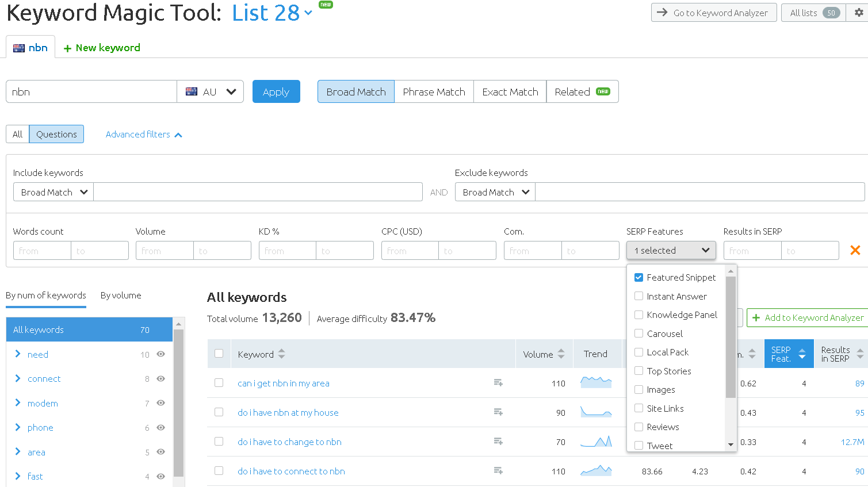Open Exclude keywords Broad Match dropdown
Viewport: 868px width, 487px height.
(495, 192)
